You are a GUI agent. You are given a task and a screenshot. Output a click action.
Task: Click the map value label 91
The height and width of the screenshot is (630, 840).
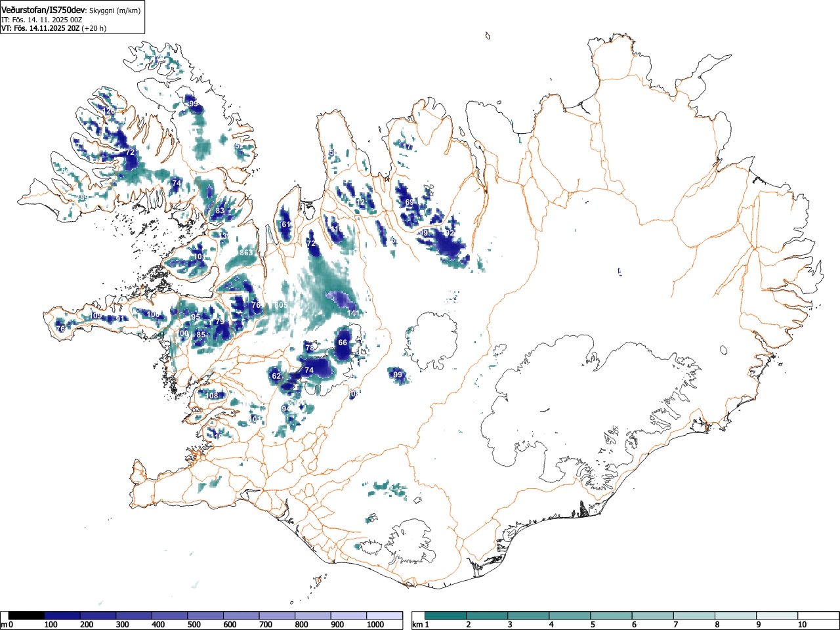120,319
